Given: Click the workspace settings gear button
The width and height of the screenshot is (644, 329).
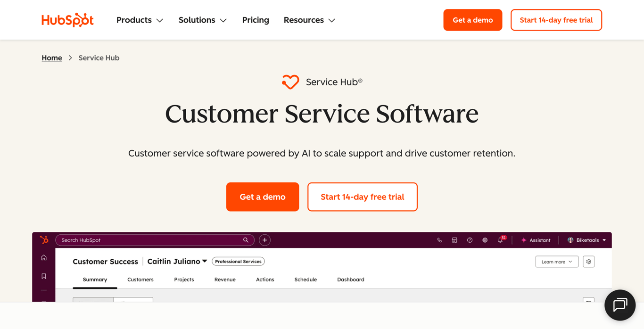Looking at the screenshot, I should [x=588, y=262].
